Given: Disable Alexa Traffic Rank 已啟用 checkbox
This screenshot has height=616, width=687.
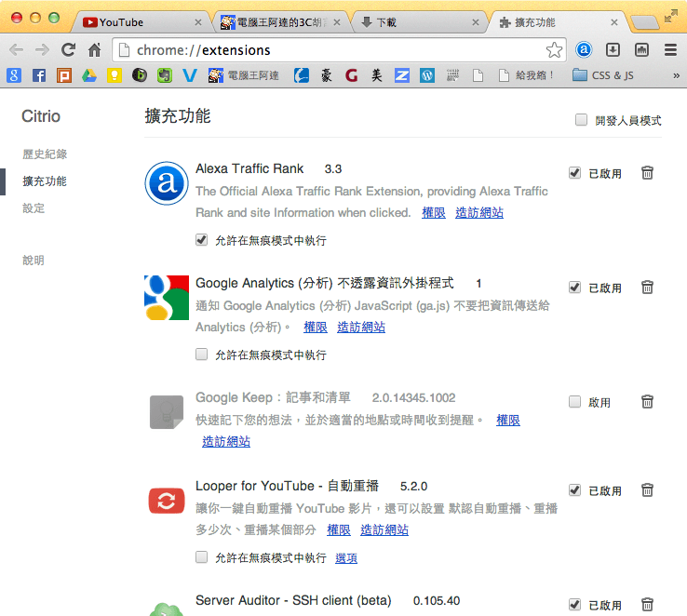Looking at the screenshot, I should pyautogui.click(x=574, y=173).
